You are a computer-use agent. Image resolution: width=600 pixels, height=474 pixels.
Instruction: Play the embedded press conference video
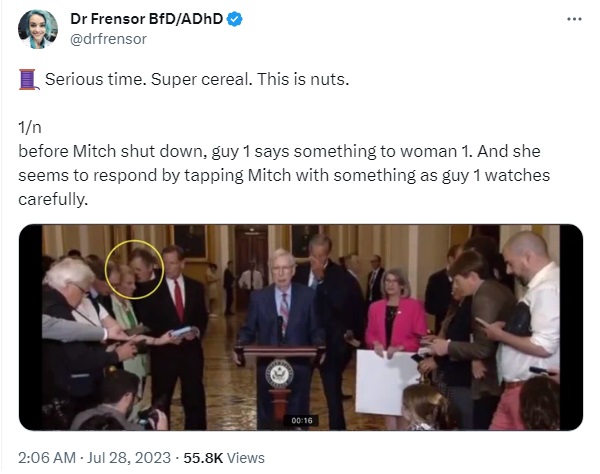pos(301,327)
